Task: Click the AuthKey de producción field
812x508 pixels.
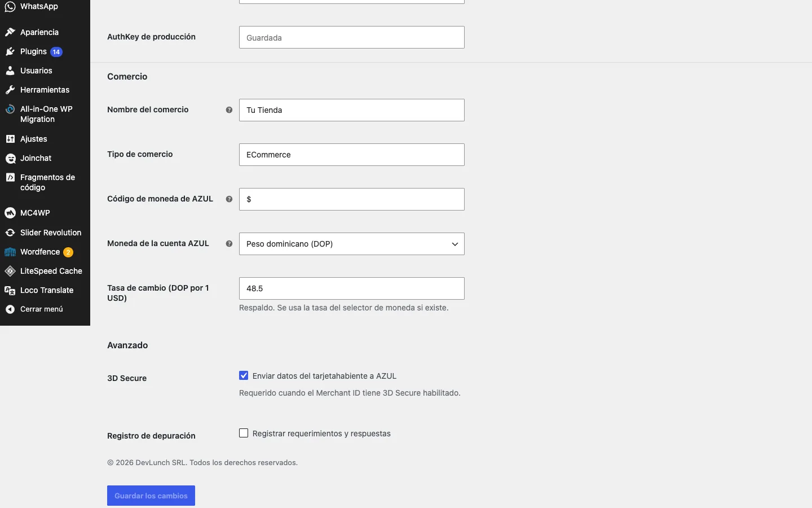Action: coord(352,37)
